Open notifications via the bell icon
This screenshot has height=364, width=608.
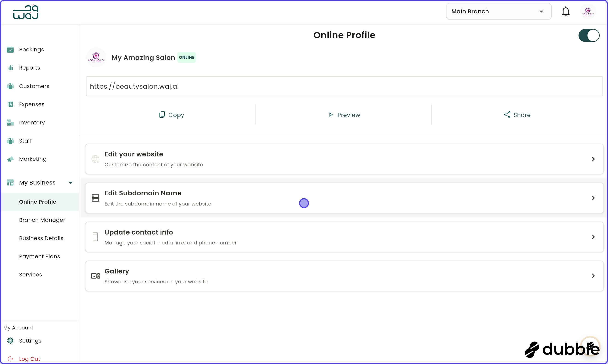pos(566,11)
